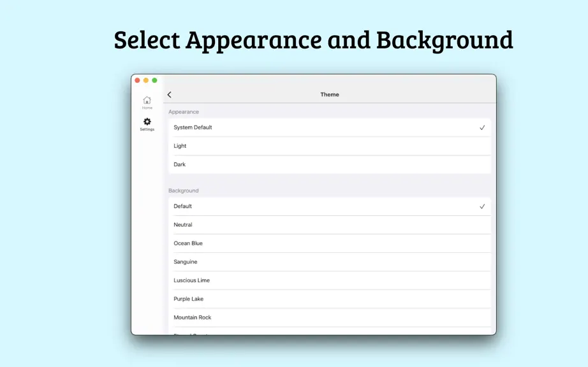This screenshot has width=588, height=367.
Task: Open the Home sidebar icon
Action: (x=147, y=101)
